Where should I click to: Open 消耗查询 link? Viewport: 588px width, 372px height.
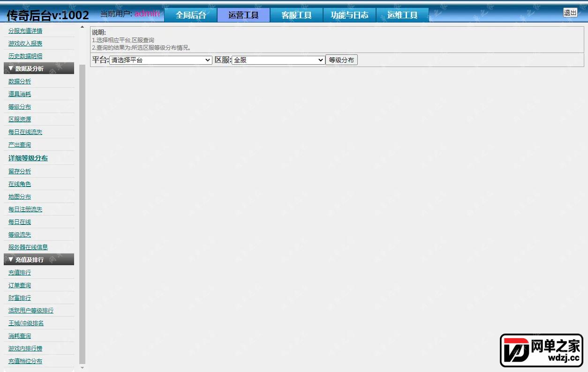[x=20, y=336]
